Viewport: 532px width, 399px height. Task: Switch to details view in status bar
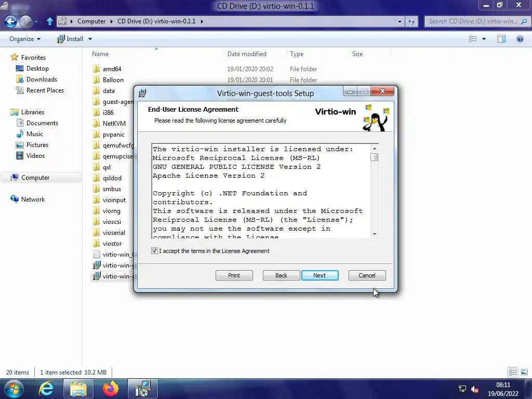(x=513, y=372)
